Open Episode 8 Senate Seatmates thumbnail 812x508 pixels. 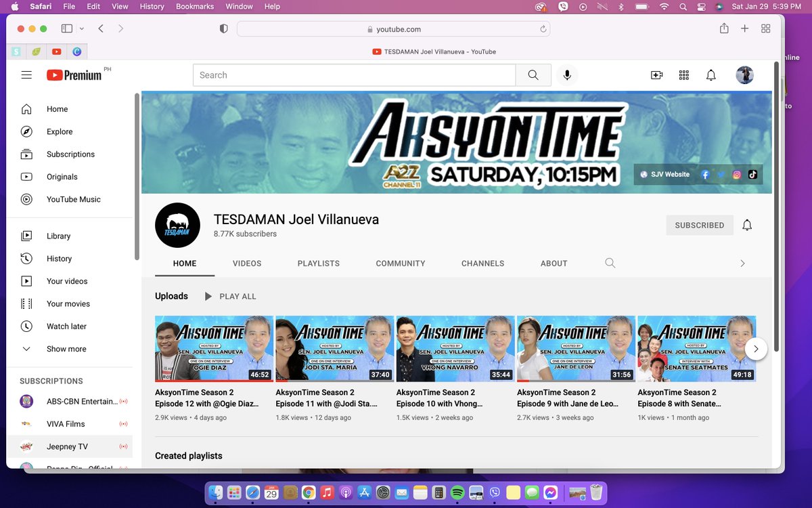pyautogui.click(x=696, y=349)
